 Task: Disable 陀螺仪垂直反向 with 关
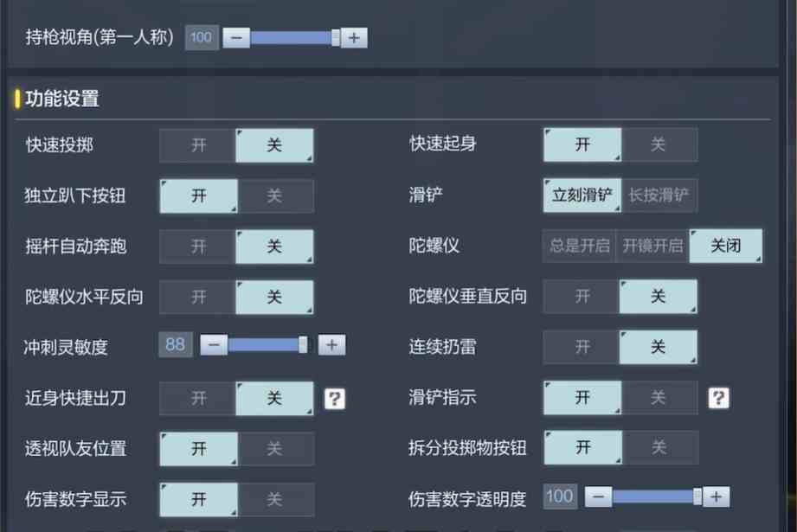point(659,296)
